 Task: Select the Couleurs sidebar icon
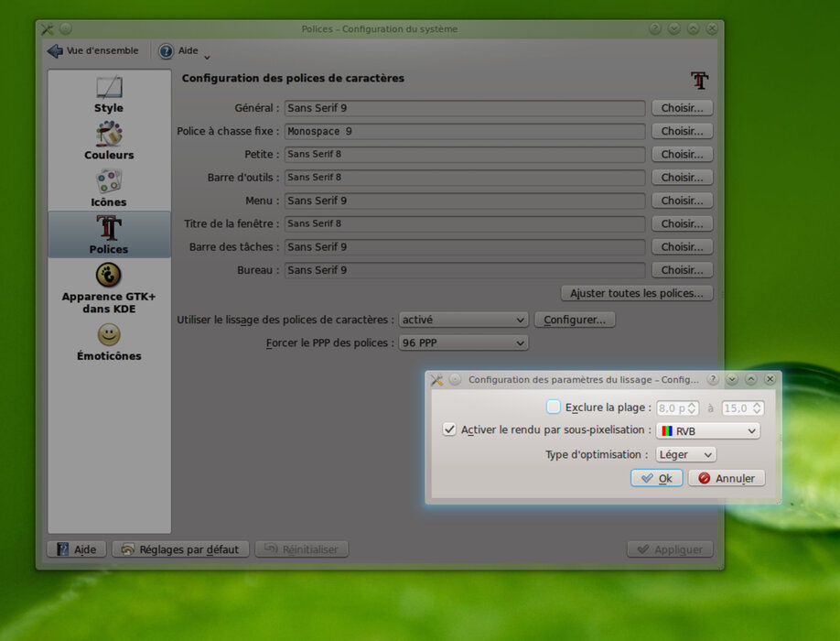click(x=109, y=141)
